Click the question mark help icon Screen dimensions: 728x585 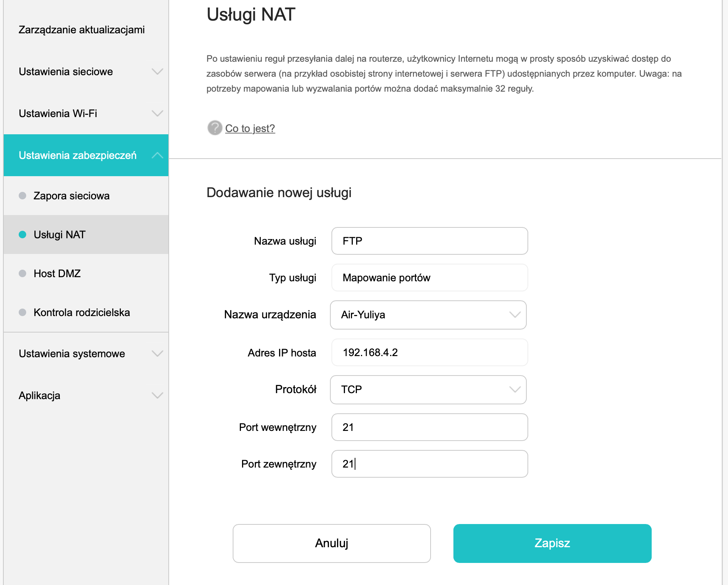(215, 128)
